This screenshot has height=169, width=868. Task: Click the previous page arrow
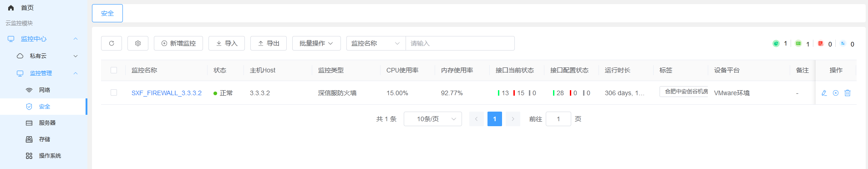click(477, 119)
